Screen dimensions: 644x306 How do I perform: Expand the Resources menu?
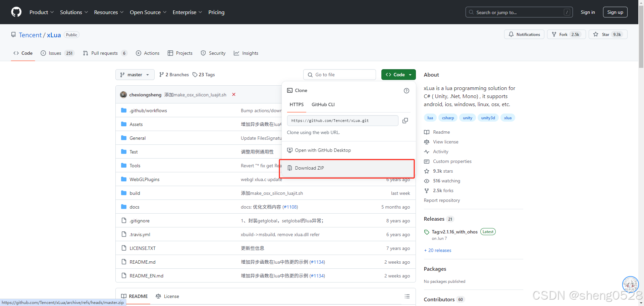click(x=109, y=12)
